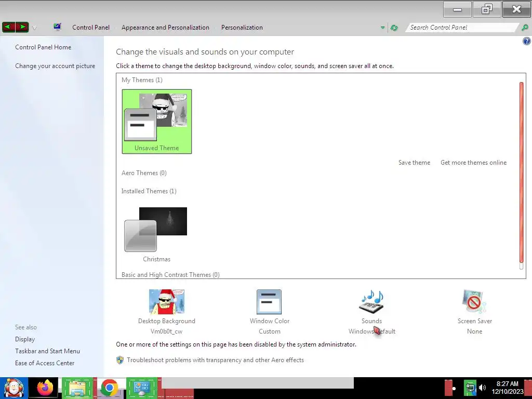
Task: Open Troubleshoot transparency and Aero effects link
Action: [x=215, y=360]
